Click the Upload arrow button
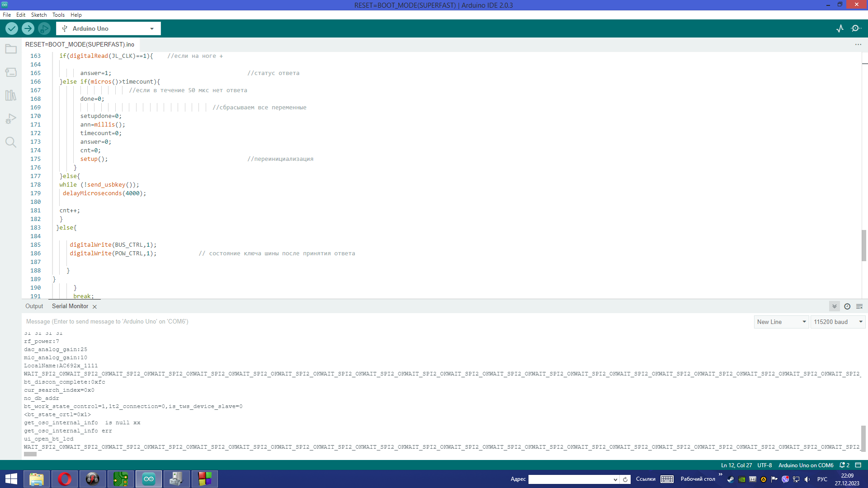The height and width of the screenshot is (488, 868). [28, 28]
